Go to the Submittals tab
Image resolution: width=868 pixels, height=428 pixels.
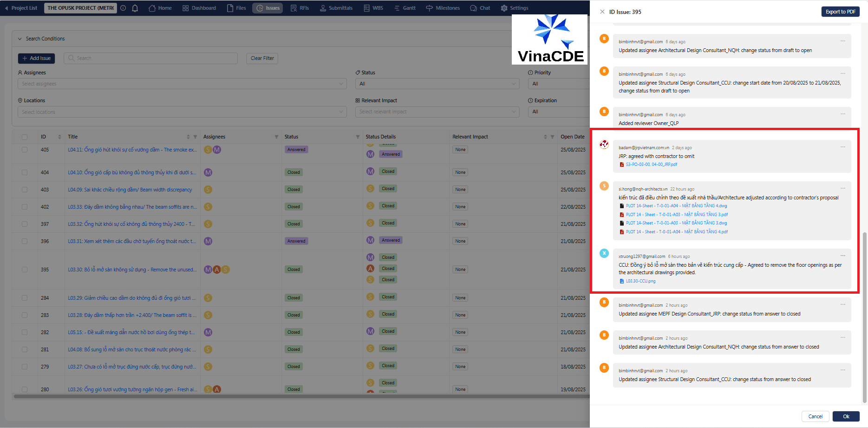336,8
